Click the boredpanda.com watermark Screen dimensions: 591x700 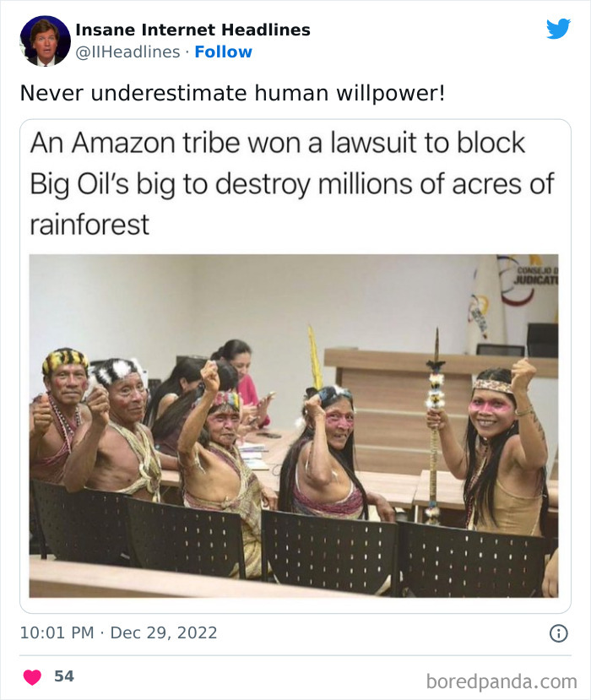(x=502, y=681)
